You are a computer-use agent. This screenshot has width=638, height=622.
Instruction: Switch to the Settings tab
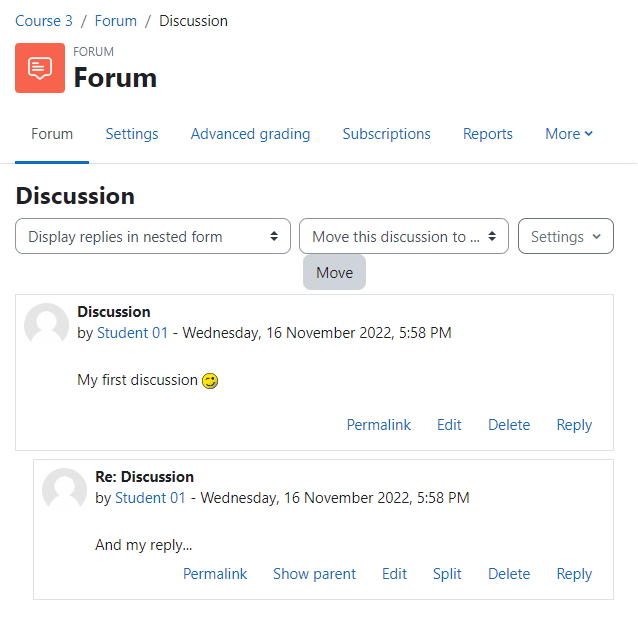tap(132, 134)
